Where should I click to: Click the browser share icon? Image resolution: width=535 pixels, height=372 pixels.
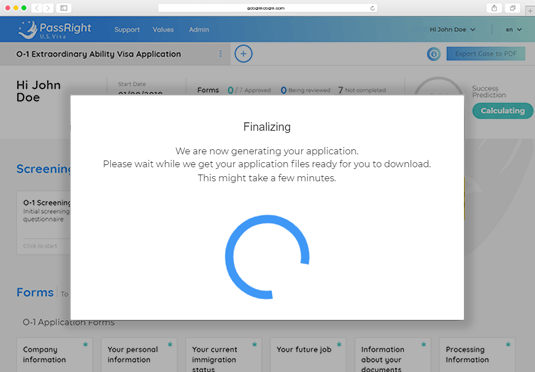[x=494, y=8]
